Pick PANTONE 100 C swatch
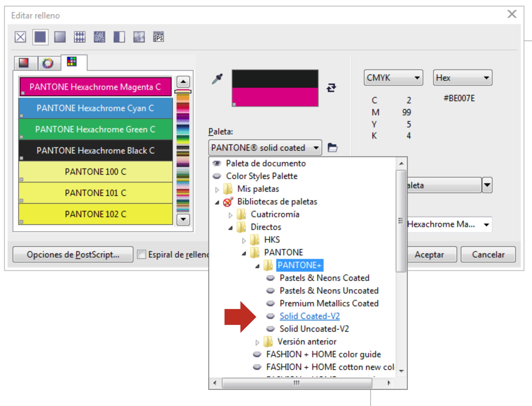This screenshot has height=406, width=532. pos(95,172)
